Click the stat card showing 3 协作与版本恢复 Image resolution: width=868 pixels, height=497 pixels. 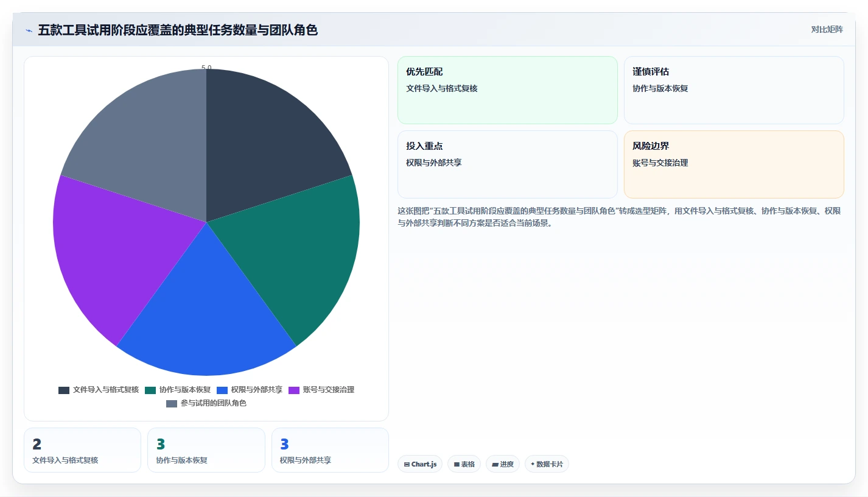206,450
